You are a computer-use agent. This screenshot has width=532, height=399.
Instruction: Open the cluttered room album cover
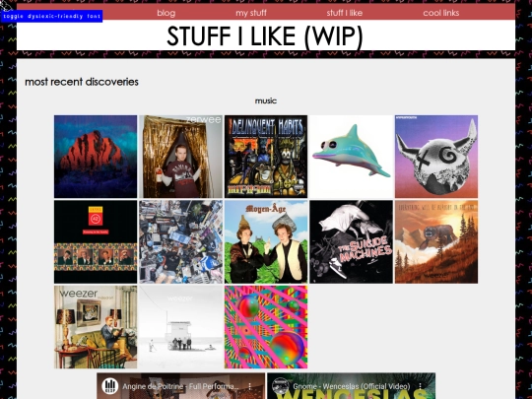tap(181, 241)
